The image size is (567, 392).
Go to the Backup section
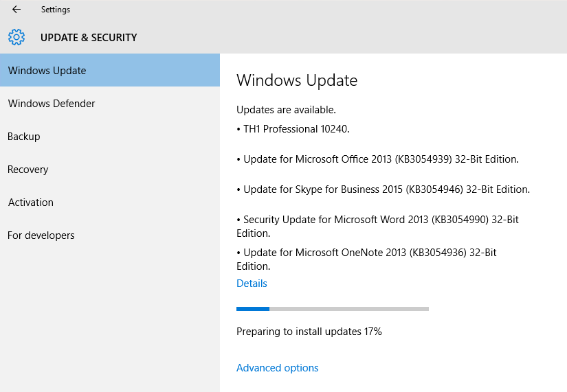click(110, 136)
